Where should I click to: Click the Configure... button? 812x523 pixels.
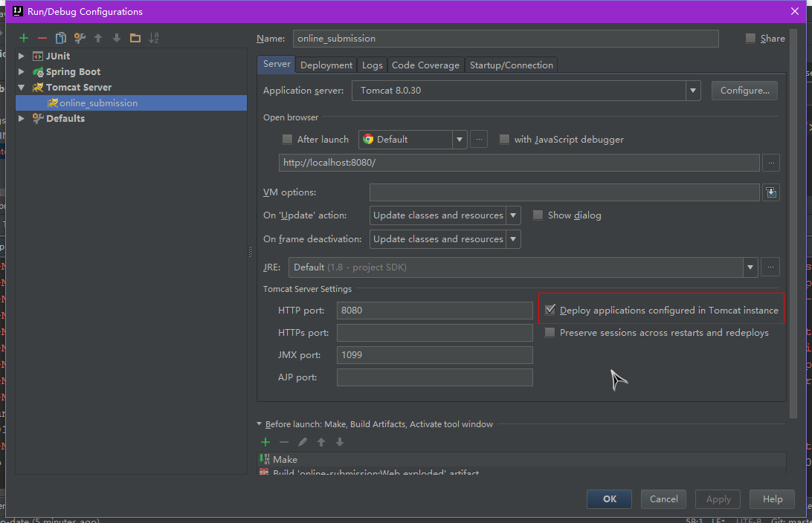click(744, 91)
